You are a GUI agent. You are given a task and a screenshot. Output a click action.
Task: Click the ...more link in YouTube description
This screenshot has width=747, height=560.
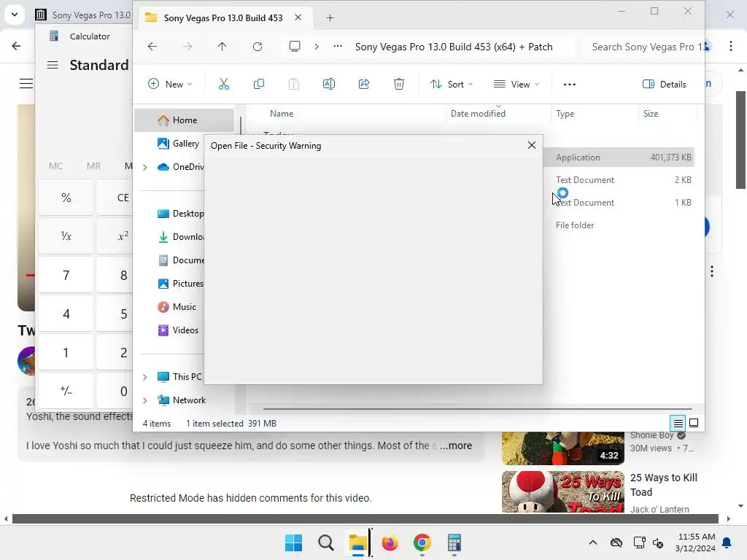[x=456, y=446]
